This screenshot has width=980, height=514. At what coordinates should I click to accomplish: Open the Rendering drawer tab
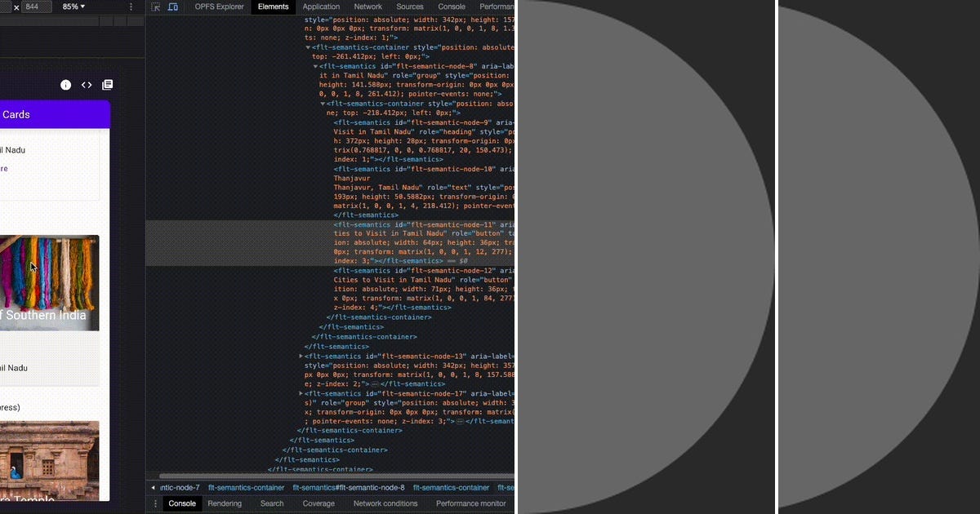224,503
